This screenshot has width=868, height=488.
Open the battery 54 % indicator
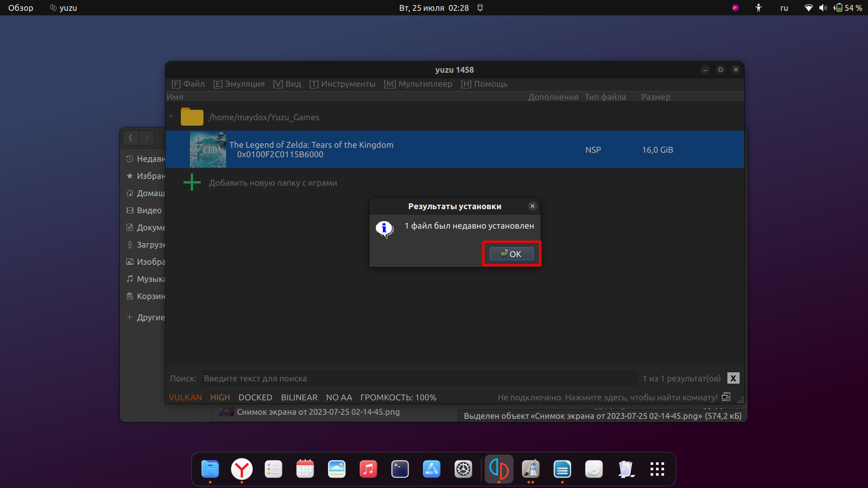[x=848, y=8]
